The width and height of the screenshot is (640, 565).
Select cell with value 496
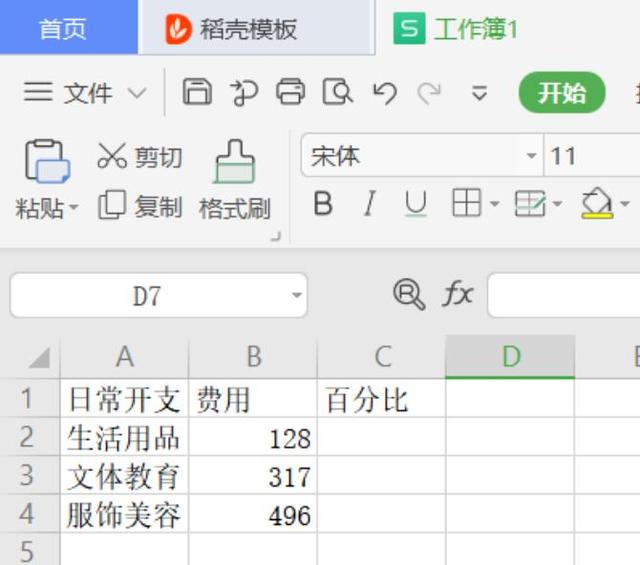click(x=253, y=514)
